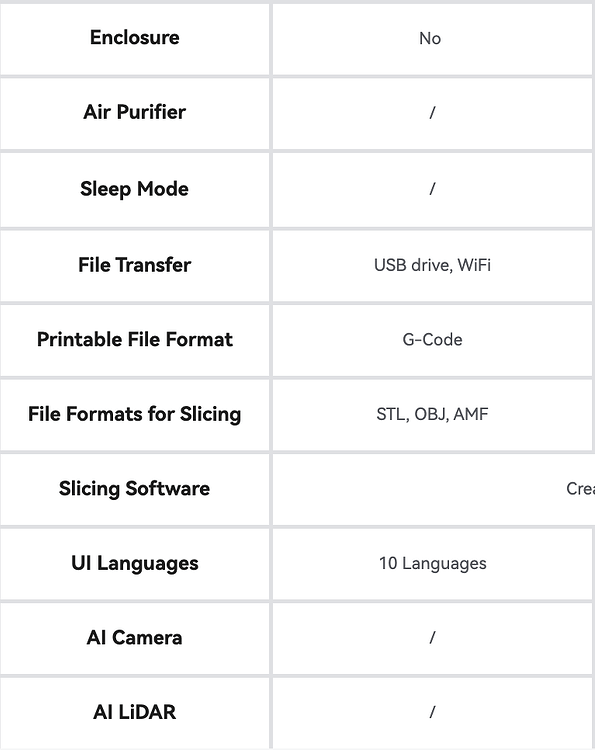Select the Sleep Mode label
Image resolution: width=595 pixels, height=750 pixels.
(134, 189)
